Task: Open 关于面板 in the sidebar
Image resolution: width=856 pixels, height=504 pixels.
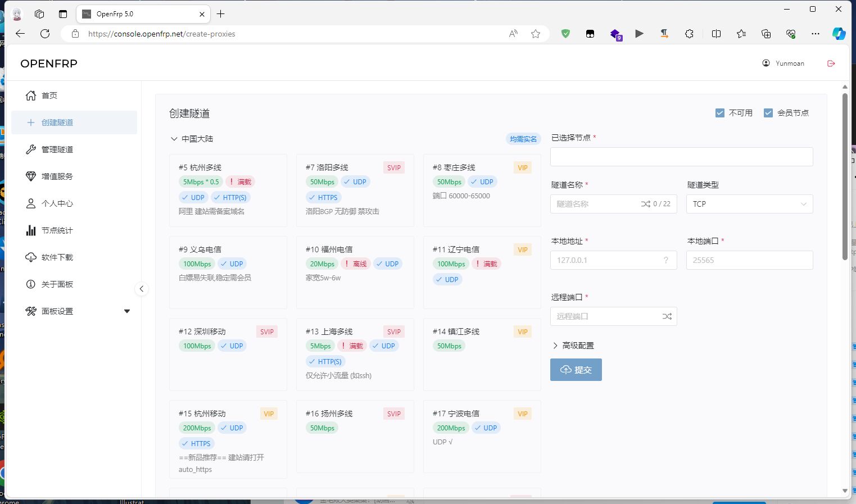Action: click(74, 284)
